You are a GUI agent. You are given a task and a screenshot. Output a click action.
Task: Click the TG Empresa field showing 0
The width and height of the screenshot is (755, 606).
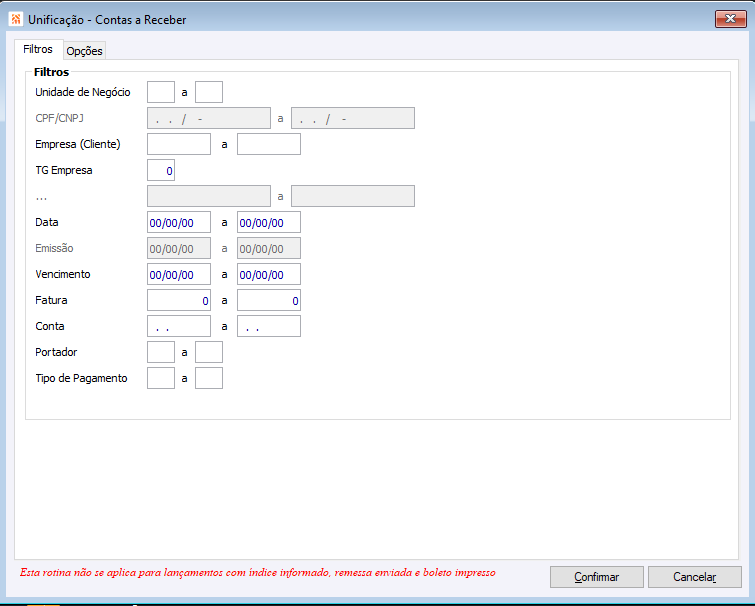161,170
